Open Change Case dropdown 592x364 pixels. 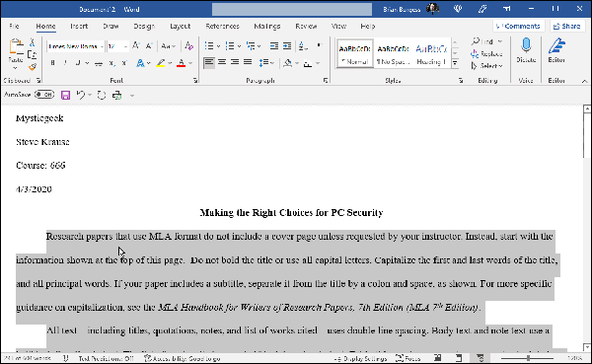[x=169, y=46]
